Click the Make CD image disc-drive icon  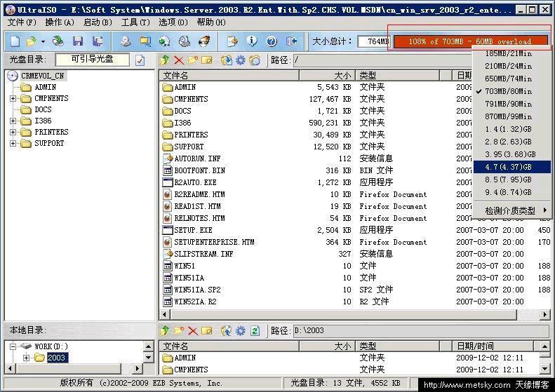tap(125, 41)
